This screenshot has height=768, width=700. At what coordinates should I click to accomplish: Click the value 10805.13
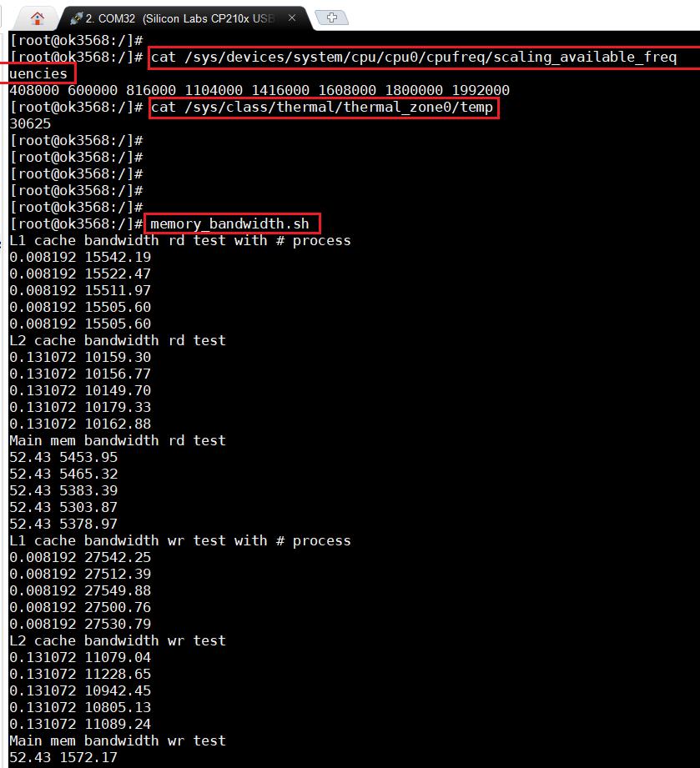pyautogui.click(x=118, y=707)
